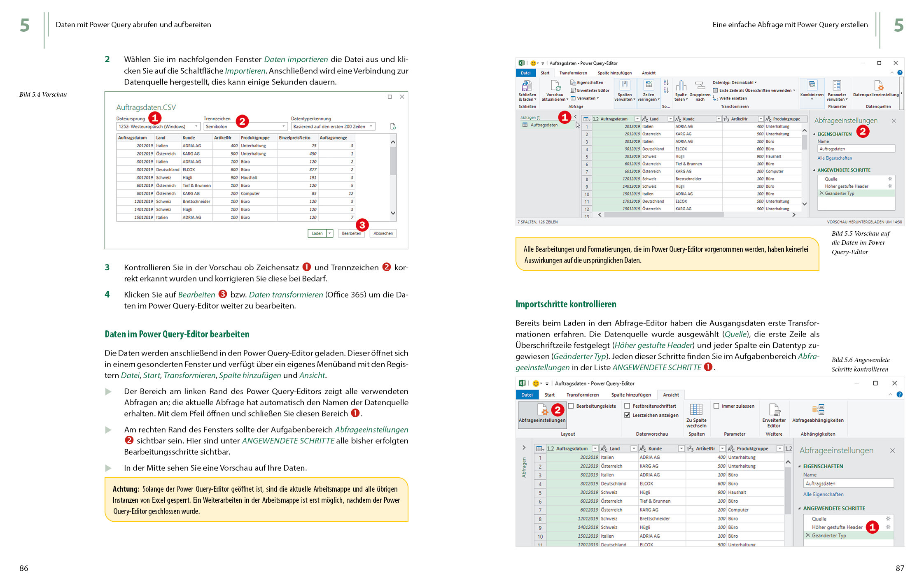Screen dimensions: 924x583
Task: Enable the Festbreitenschriftart checkbox
Action: click(627, 406)
